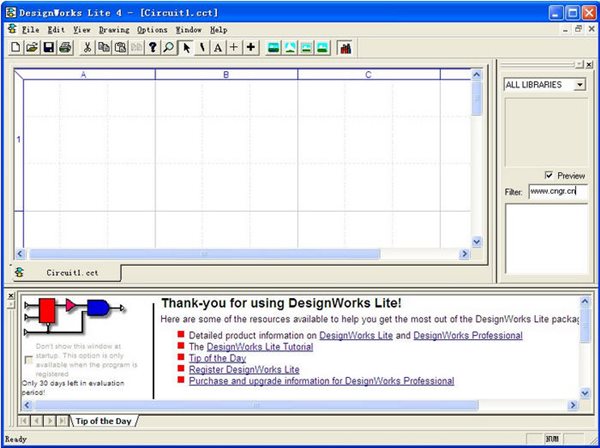This screenshot has height=448, width=600.
Task: Open the Edit menu
Action: tap(56, 29)
